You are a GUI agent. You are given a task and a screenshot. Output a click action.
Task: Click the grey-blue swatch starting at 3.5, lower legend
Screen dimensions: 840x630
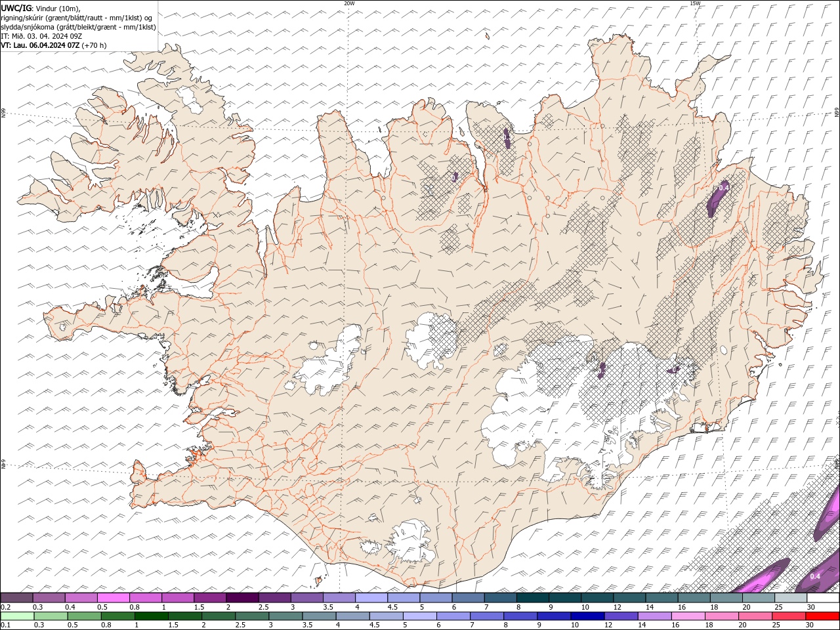coord(320,616)
